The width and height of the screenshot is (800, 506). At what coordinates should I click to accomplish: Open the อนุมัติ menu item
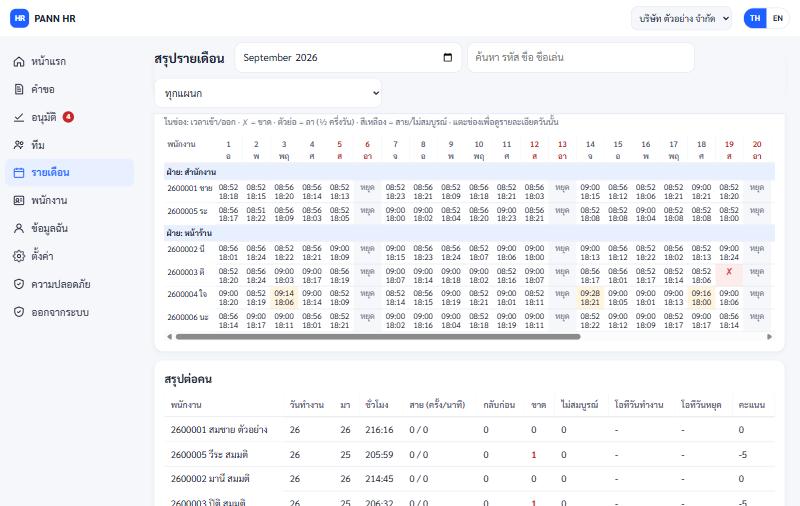point(70,117)
